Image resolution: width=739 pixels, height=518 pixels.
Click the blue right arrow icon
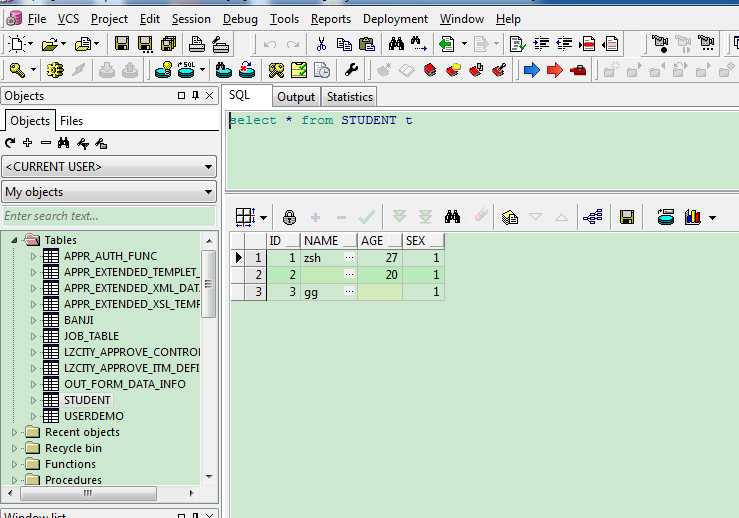tap(532, 71)
